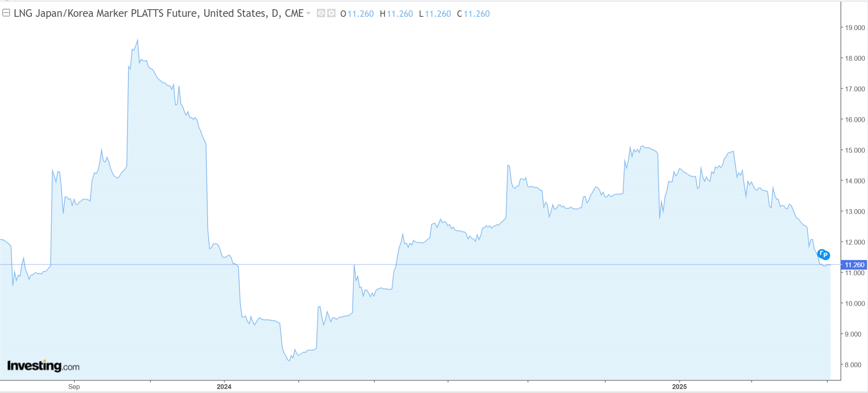
Task: Select the highlighted 11.260 current price label
Action: [x=854, y=265]
